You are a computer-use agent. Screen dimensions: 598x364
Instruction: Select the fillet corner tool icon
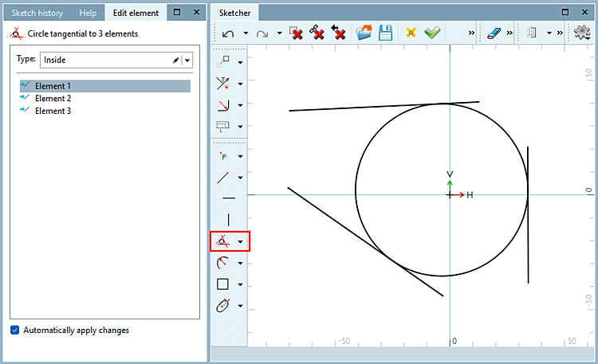tap(222, 105)
